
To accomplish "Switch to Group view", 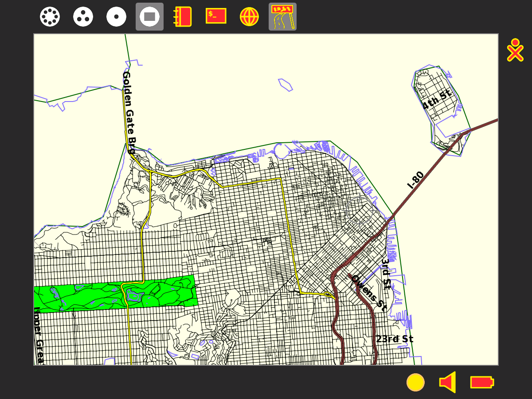I will pyautogui.click(x=83, y=17).
